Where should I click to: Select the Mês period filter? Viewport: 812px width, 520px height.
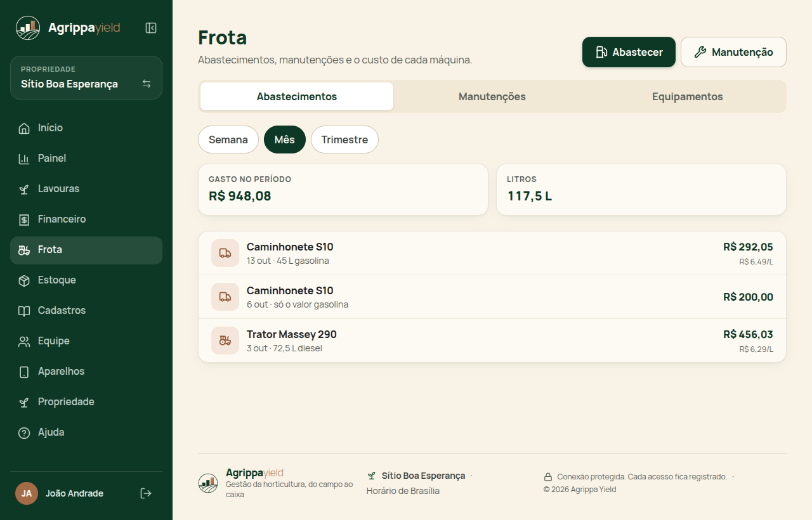coord(285,140)
